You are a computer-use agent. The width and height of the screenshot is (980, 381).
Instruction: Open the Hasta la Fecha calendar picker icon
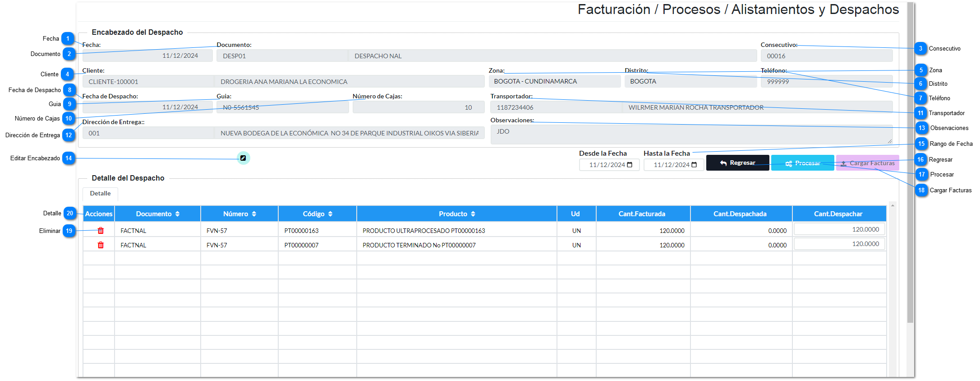coord(694,165)
